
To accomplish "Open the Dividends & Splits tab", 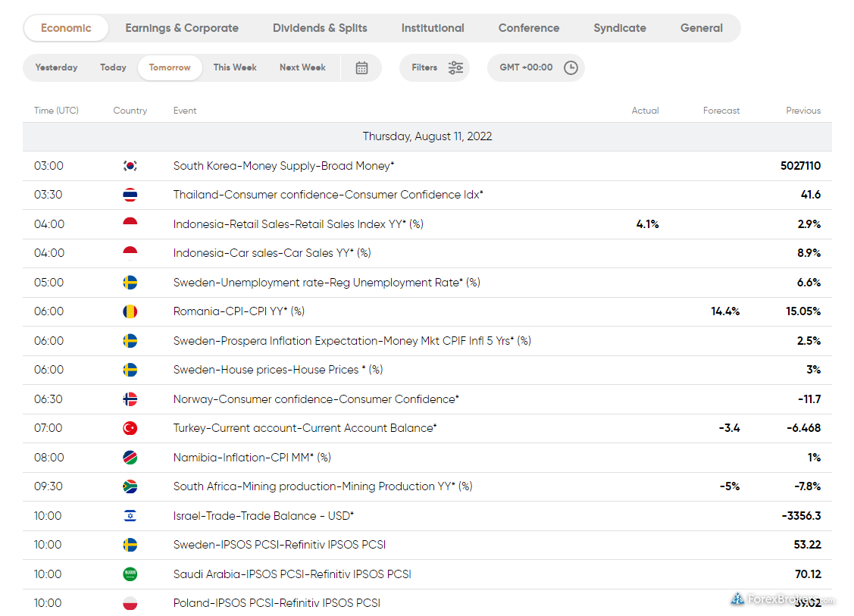I will tap(320, 28).
